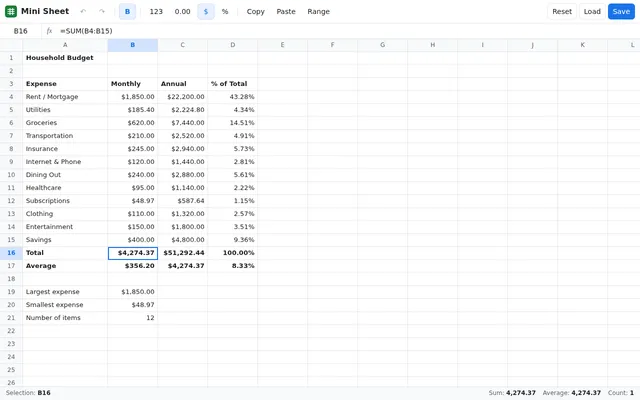The image size is (640, 400).
Task: Click the status bar Count: 1
Action: (x=621, y=393)
